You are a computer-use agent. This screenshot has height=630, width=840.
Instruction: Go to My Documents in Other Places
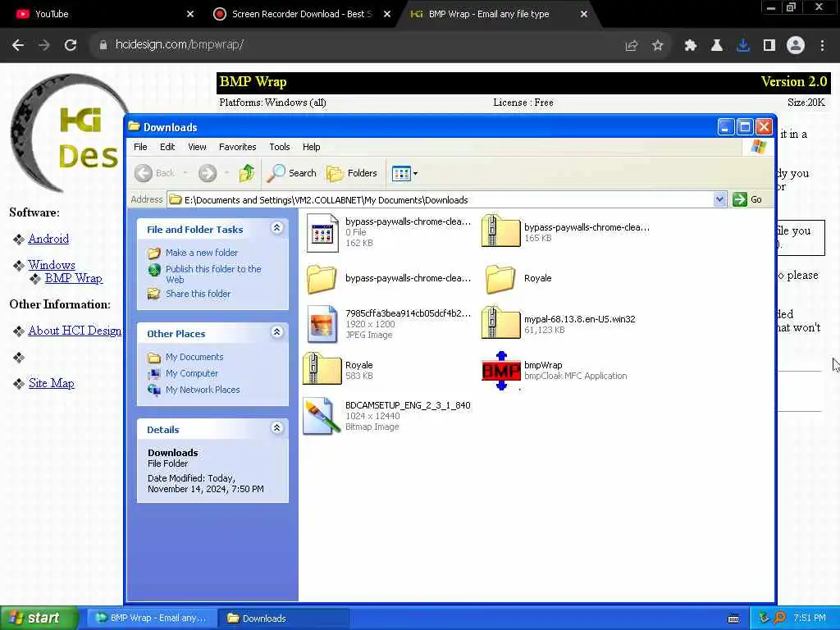[194, 357]
